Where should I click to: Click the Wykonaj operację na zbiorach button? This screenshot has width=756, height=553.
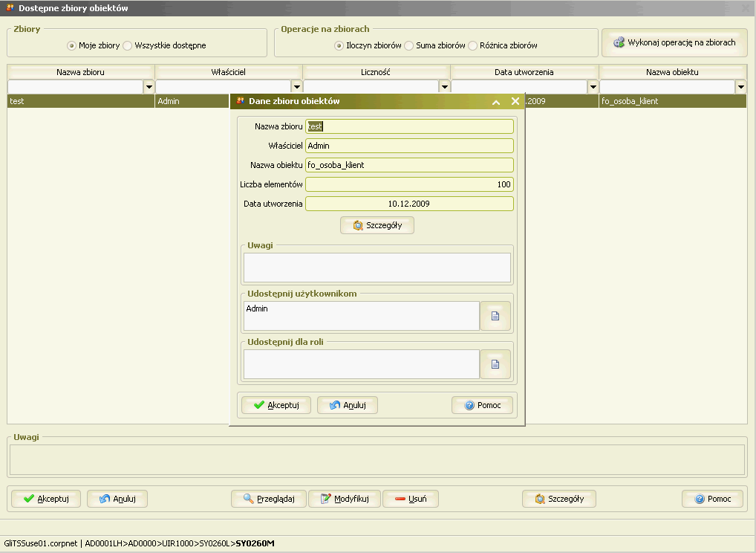click(674, 42)
